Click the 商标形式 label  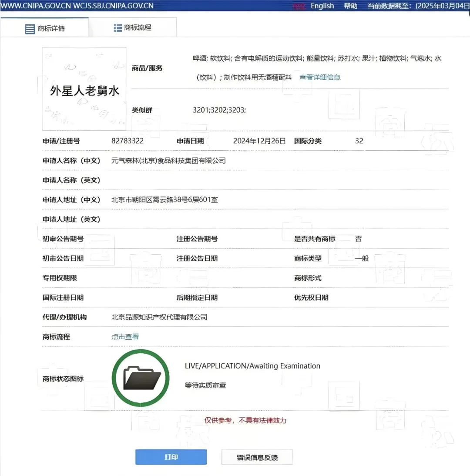point(308,278)
